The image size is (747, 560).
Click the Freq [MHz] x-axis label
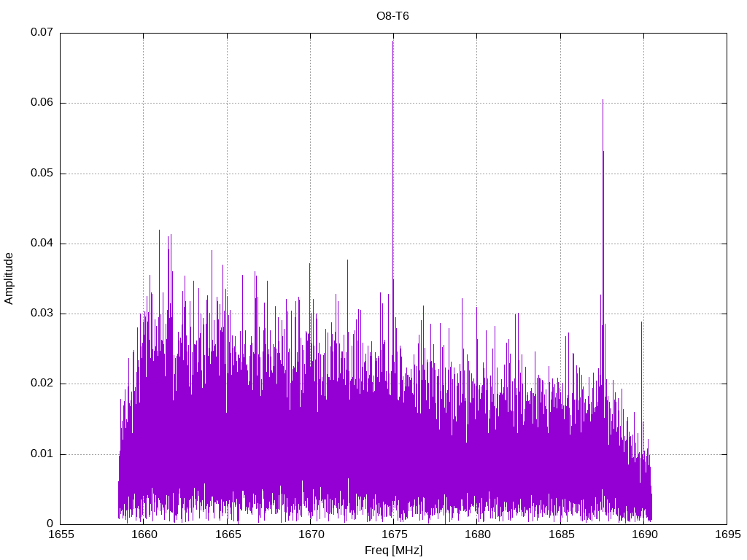pyautogui.click(x=393, y=550)
